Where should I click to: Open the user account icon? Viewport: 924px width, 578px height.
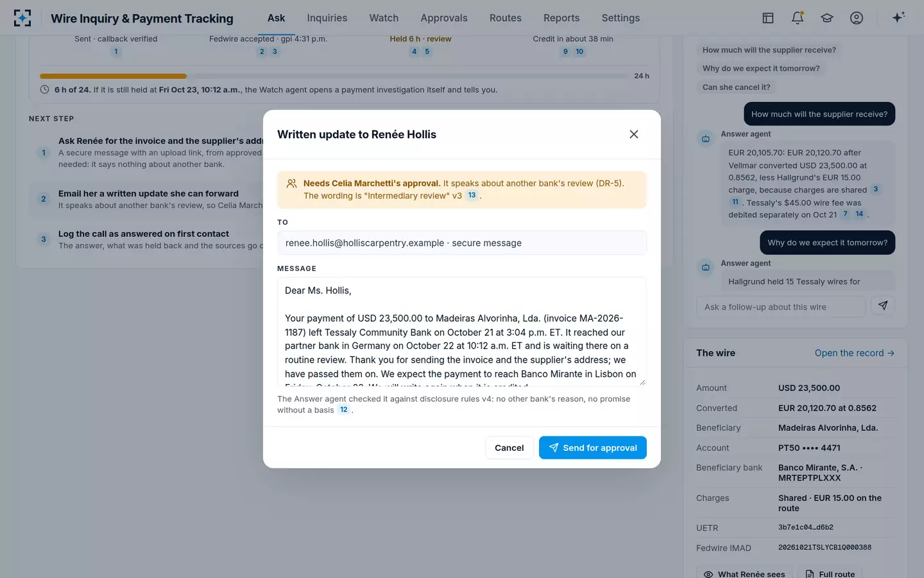(x=857, y=18)
